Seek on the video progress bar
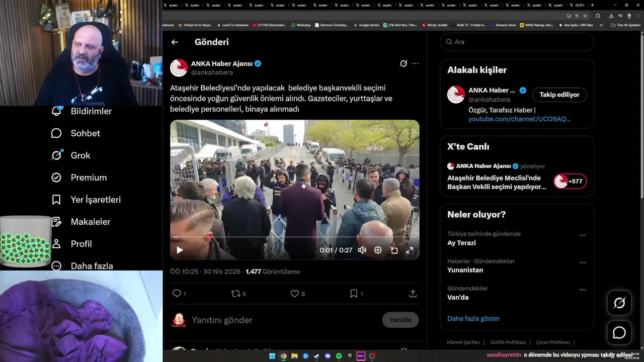The height and width of the screenshot is (362, 644). pyautogui.click(x=294, y=236)
